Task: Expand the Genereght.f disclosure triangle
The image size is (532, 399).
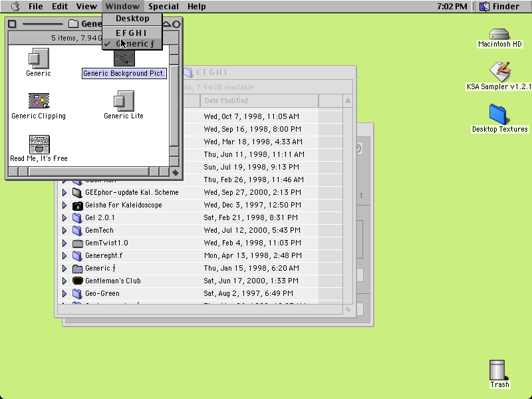Action: pyautogui.click(x=64, y=255)
